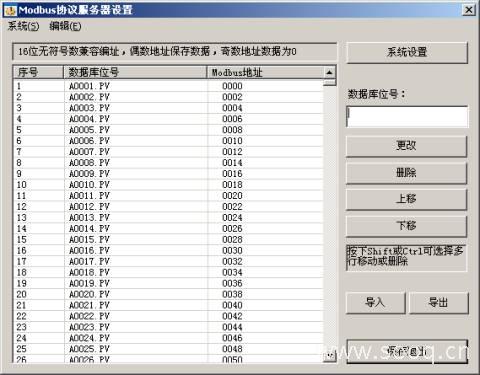The height and width of the screenshot is (375, 480).
Task: Select row A0017.PV
Action: [x=168, y=262]
